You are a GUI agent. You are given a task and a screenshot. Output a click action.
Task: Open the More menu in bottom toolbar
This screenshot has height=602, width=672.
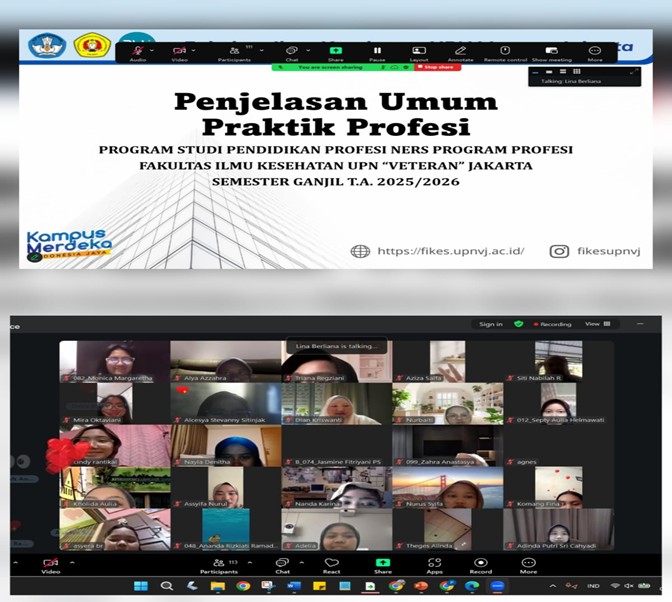click(528, 564)
